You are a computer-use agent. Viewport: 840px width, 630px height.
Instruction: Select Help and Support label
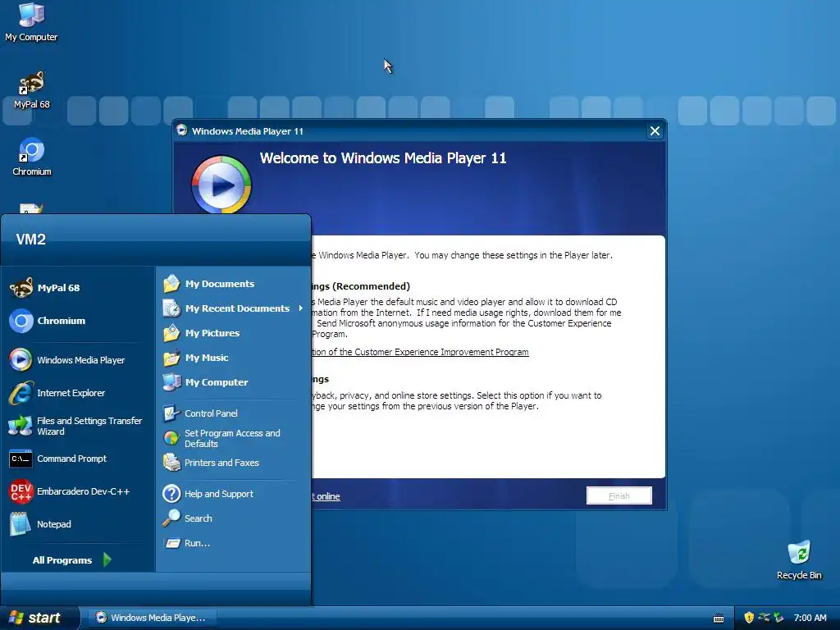pyautogui.click(x=219, y=494)
